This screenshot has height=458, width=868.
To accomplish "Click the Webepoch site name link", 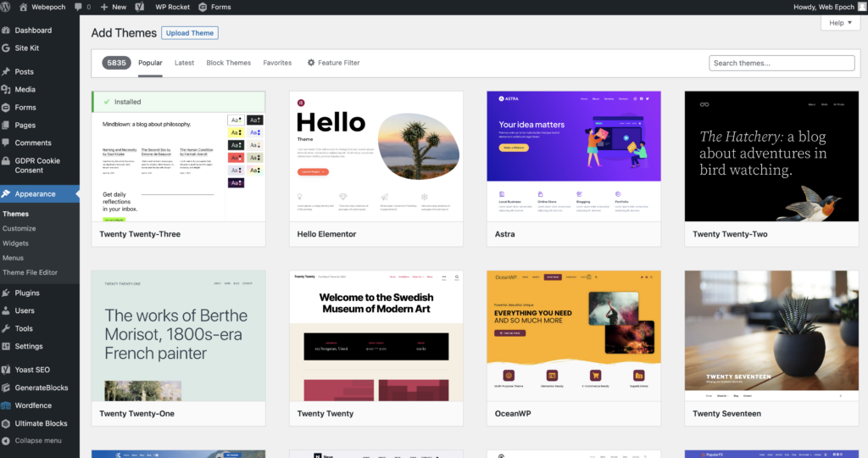I will [48, 7].
